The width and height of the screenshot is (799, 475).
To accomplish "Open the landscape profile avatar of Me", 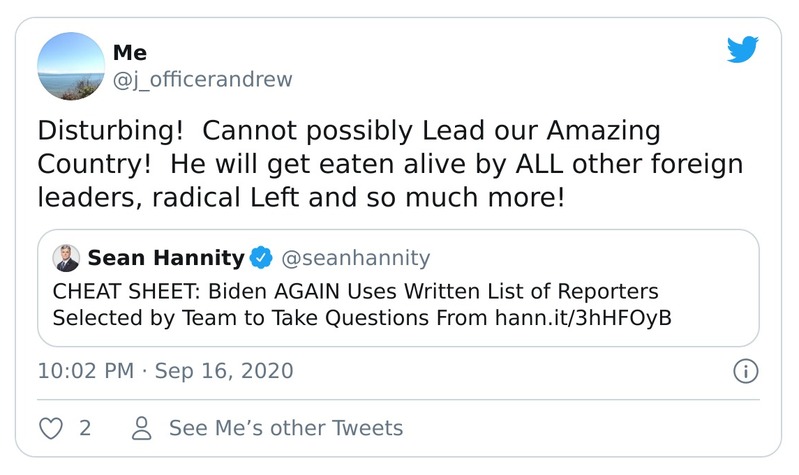I will pyautogui.click(x=71, y=66).
